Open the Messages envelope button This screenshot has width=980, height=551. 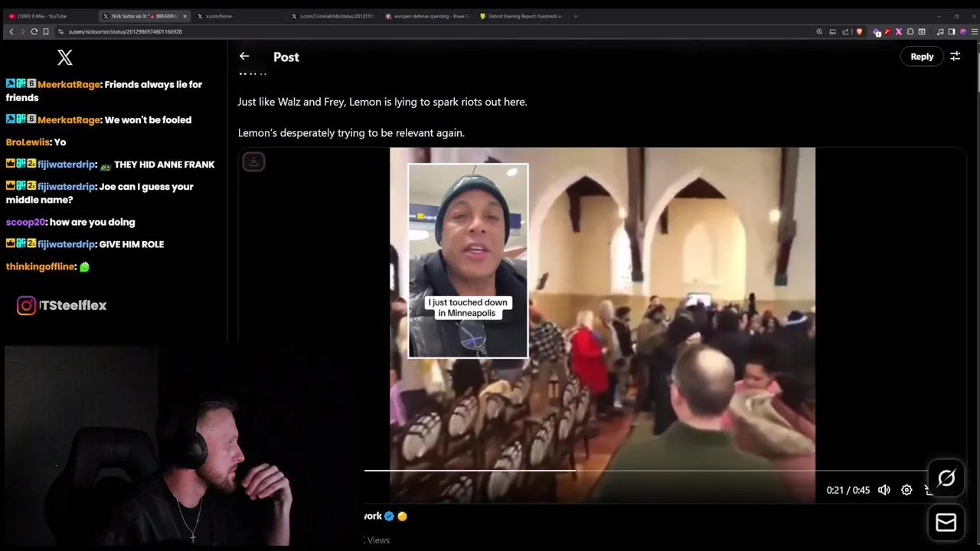pyautogui.click(x=946, y=523)
